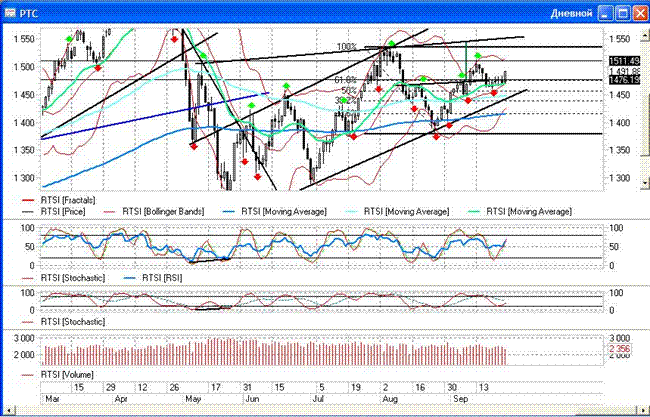
Task: Click the 2 356 volume value label
Action: pos(619,349)
